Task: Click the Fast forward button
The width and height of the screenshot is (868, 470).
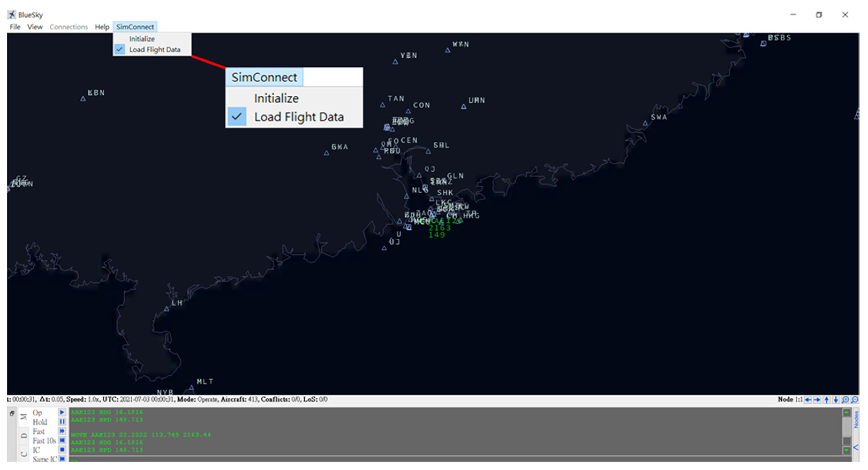Action: coord(62,431)
